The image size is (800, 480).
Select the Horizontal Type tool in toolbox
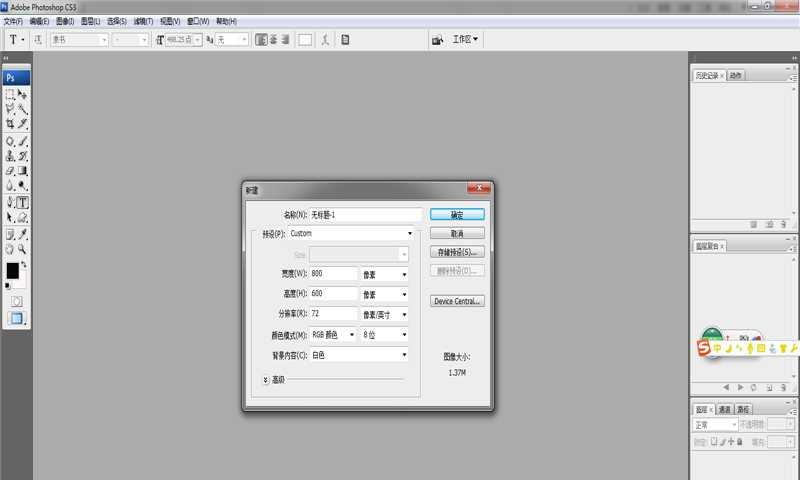click(22, 202)
